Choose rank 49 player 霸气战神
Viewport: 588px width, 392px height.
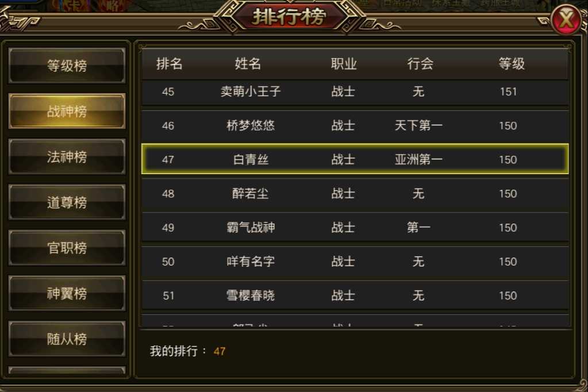pos(355,227)
